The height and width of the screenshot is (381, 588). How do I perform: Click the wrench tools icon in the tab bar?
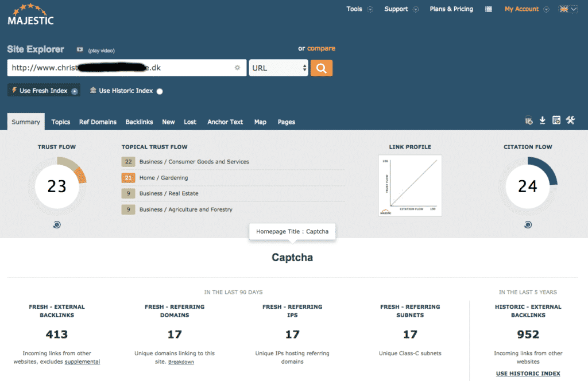pyautogui.click(x=570, y=120)
